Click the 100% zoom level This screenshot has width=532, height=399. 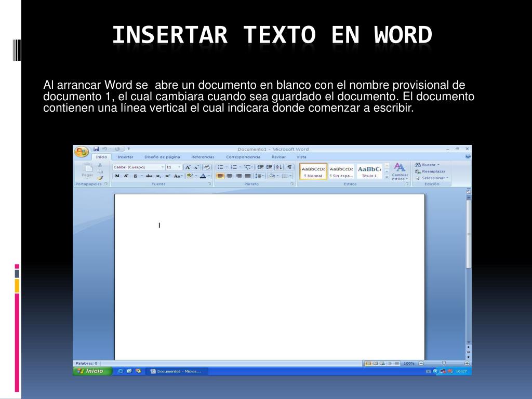pos(409,363)
